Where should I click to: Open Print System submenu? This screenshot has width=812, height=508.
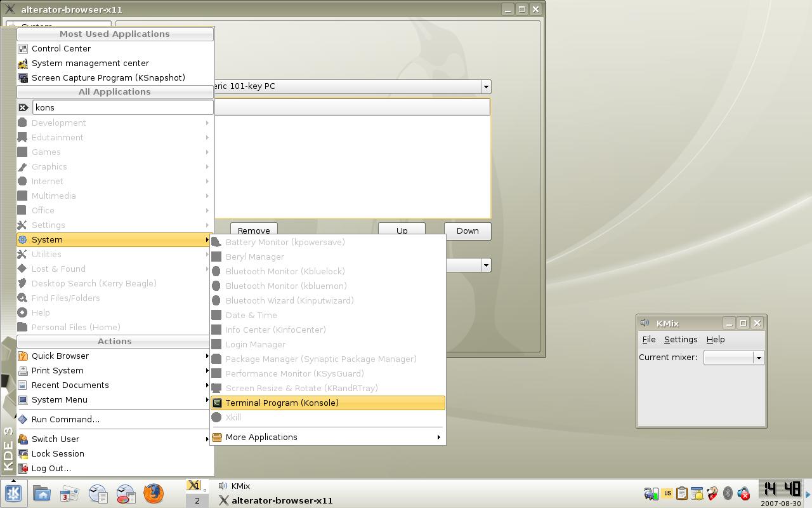[x=115, y=370]
